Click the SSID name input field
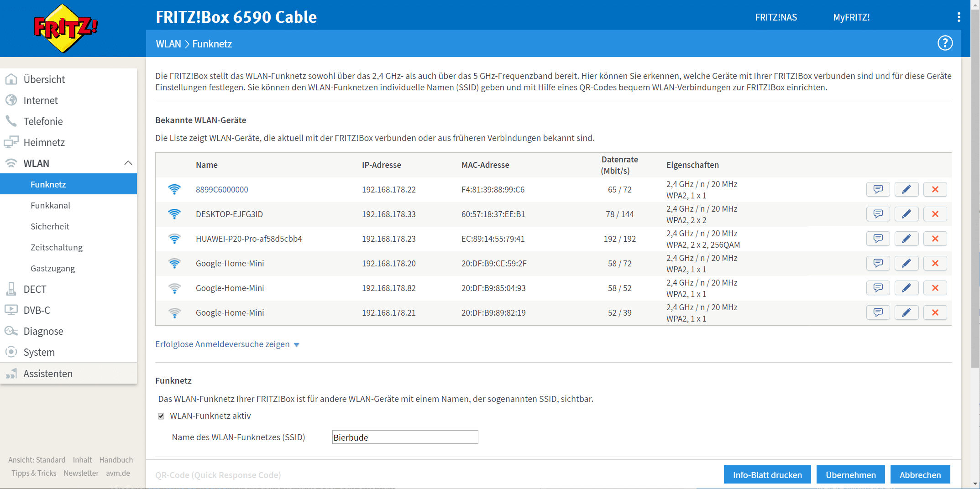 pos(405,437)
